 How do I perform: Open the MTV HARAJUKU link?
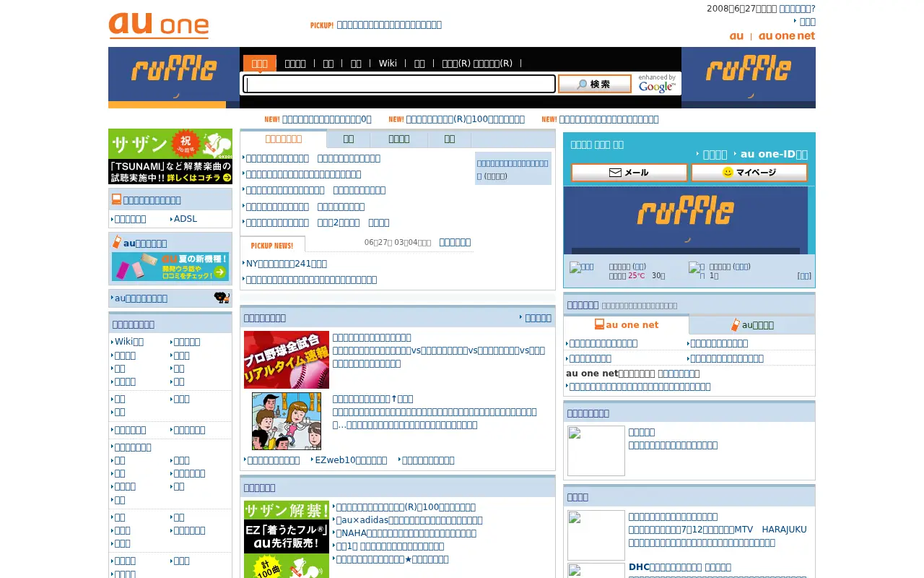[718, 530]
